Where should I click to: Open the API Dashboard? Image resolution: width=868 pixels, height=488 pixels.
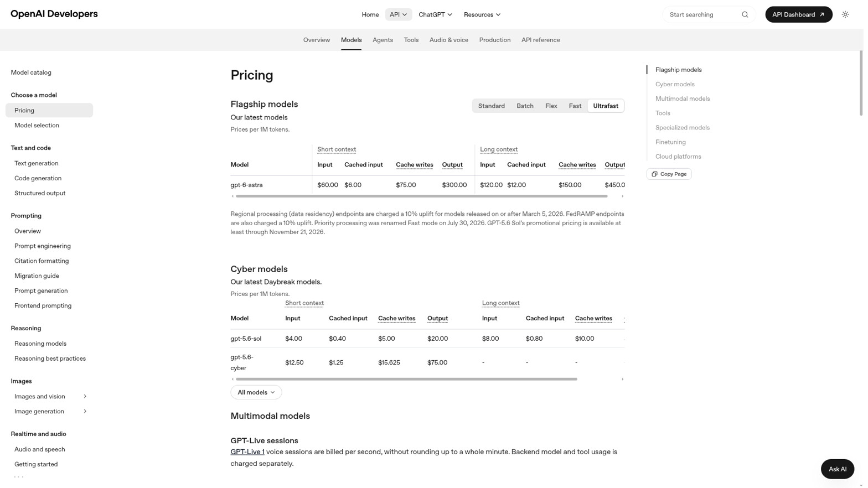(x=798, y=14)
